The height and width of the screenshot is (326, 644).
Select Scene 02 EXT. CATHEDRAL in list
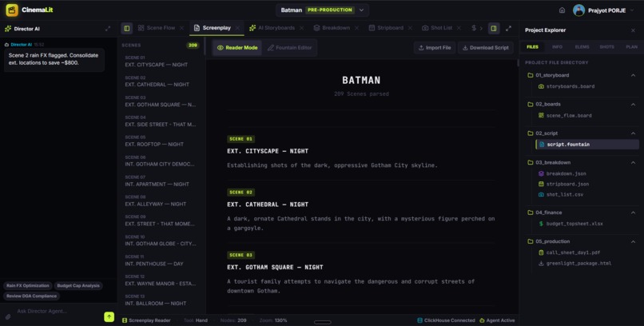(160, 81)
